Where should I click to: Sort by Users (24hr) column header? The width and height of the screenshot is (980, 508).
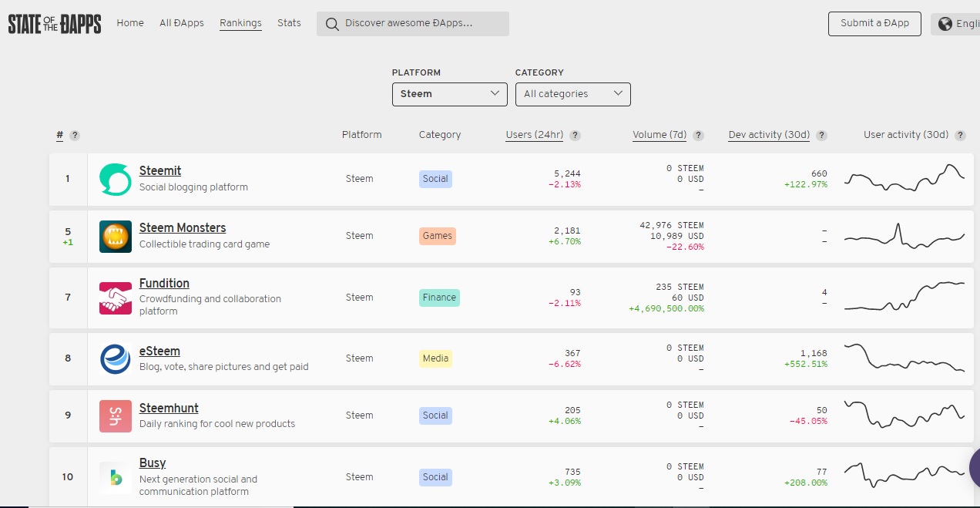pyautogui.click(x=534, y=135)
